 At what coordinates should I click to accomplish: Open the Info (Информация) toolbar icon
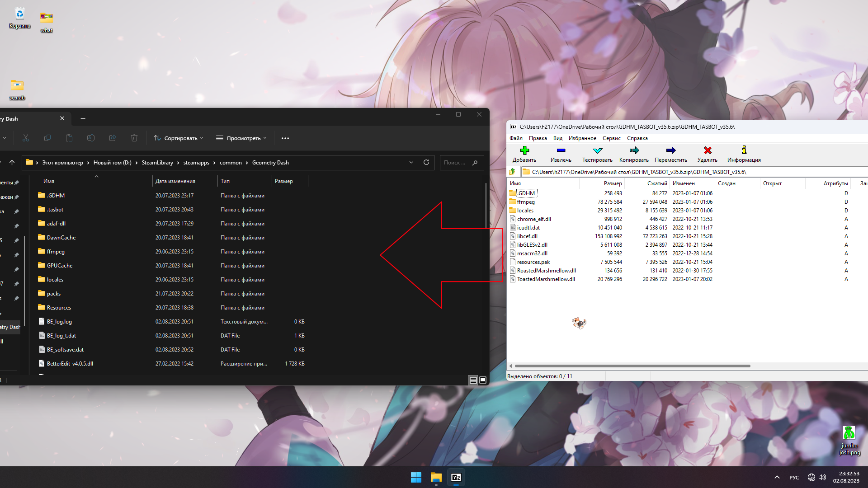744,150
